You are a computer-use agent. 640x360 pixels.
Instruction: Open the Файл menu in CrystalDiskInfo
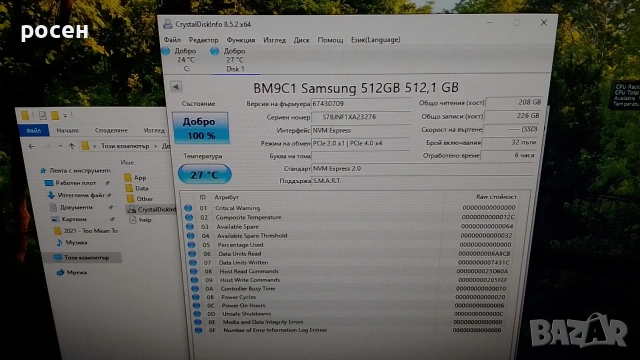tap(172, 40)
